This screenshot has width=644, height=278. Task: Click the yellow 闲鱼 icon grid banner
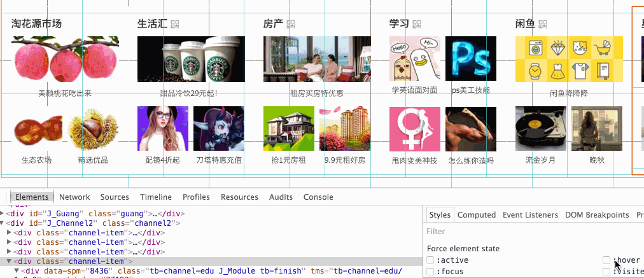pyautogui.click(x=570, y=59)
